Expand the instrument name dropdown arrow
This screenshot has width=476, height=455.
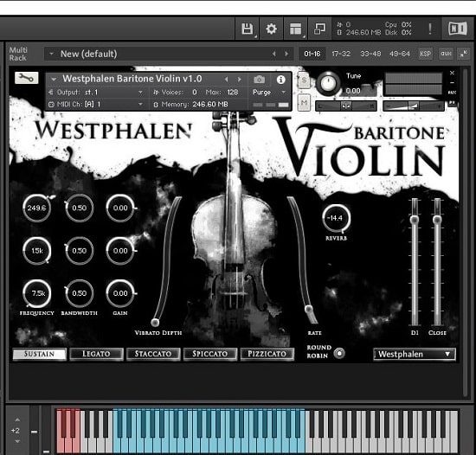point(54,80)
